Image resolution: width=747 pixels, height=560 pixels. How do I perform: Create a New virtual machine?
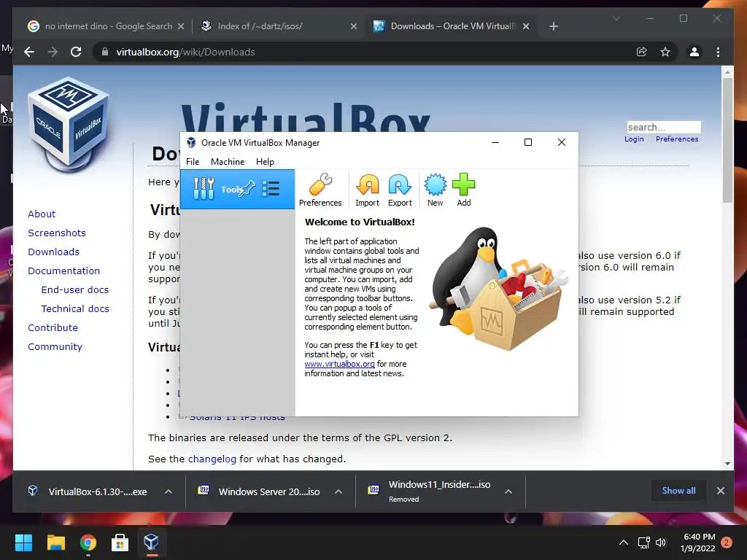435,190
